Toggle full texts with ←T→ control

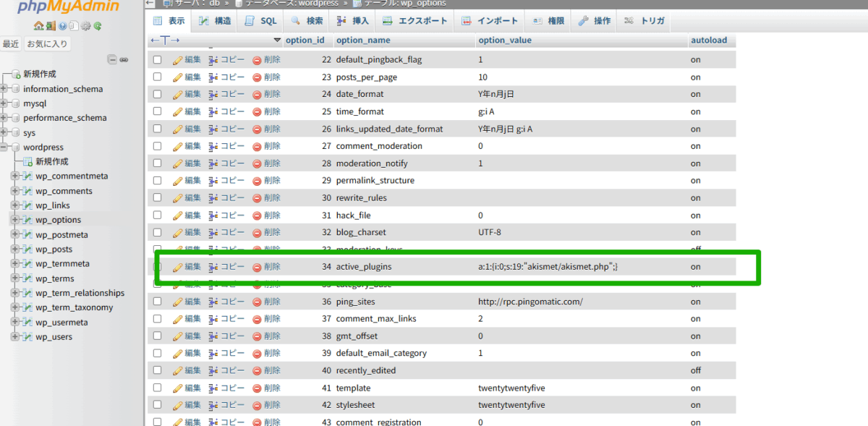click(164, 40)
